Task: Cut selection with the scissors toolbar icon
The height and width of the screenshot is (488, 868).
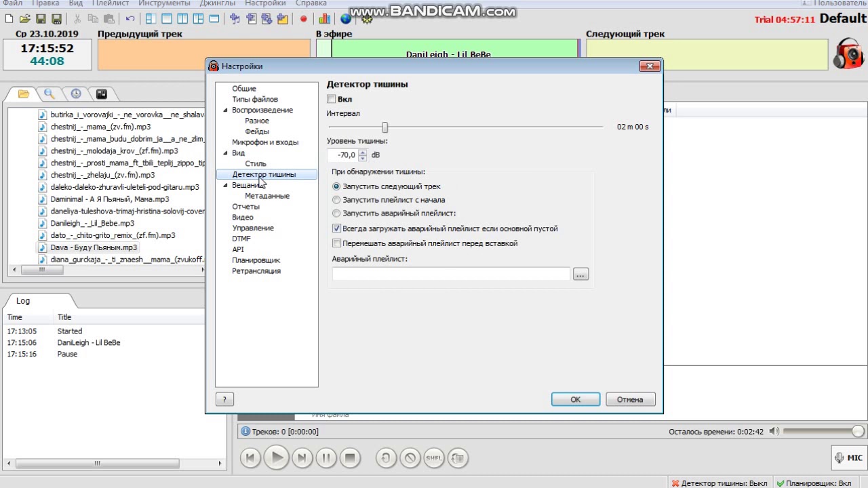Action: click(x=77, y=18)
